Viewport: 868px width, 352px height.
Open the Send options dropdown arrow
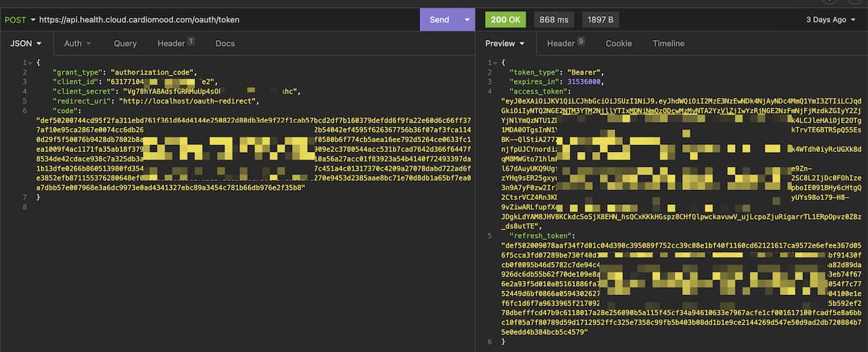pyautogui.click(x=467, y=20)
